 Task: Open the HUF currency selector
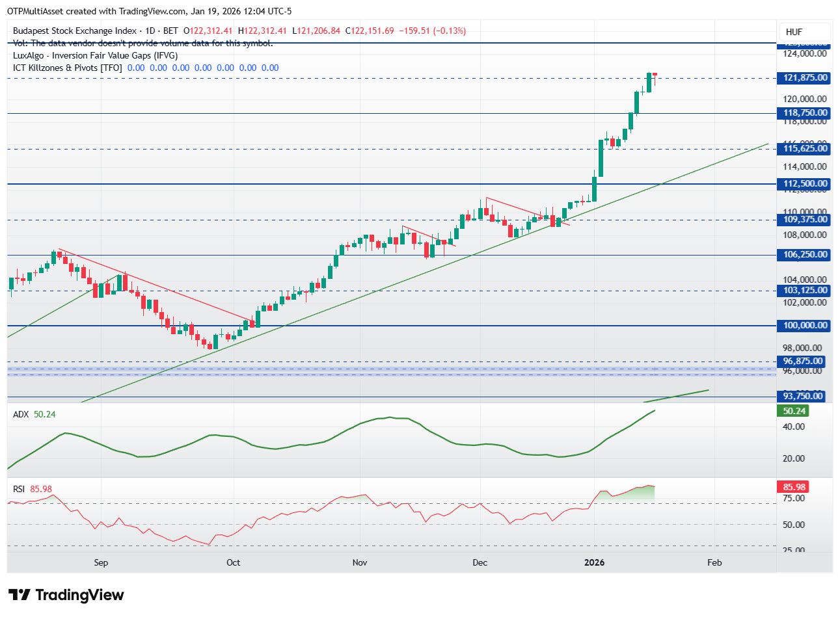pos(794,32)
